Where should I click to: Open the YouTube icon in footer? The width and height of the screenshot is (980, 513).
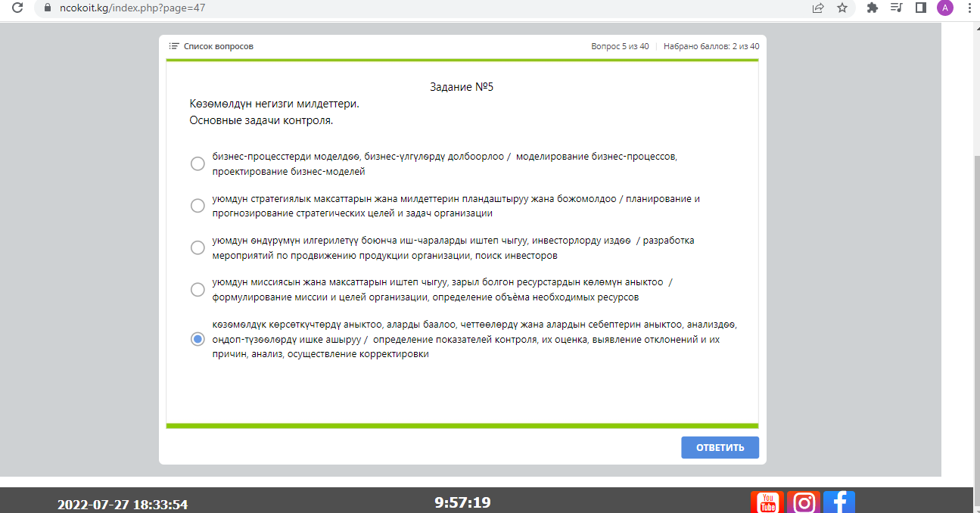(767, 502)
